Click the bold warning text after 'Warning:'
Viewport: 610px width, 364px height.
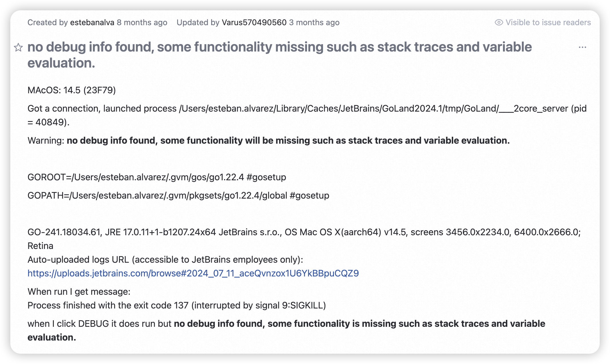click(x=288, y=141)
